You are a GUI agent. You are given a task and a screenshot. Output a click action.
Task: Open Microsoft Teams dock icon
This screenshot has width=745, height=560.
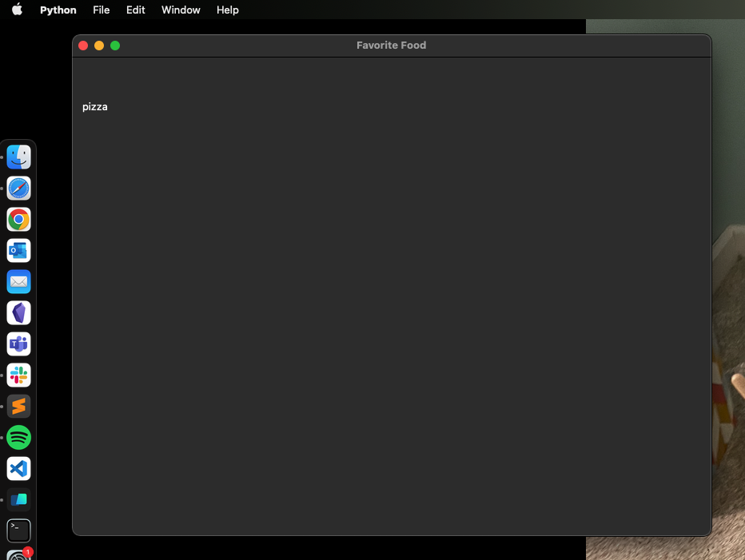coord(18,344)
